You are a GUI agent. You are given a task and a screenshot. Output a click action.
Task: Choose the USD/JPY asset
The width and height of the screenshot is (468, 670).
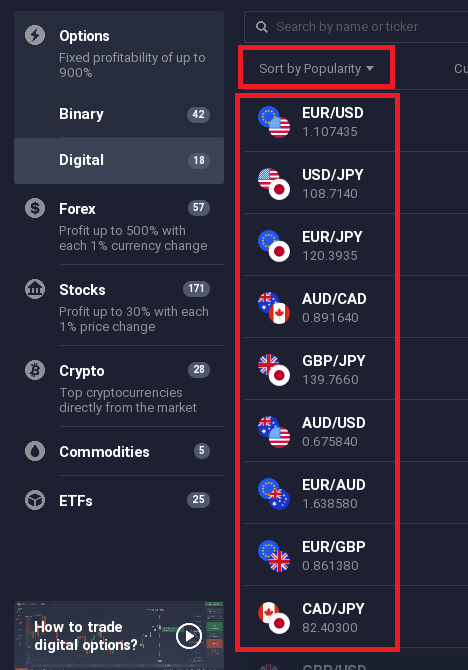pos(319,183)
